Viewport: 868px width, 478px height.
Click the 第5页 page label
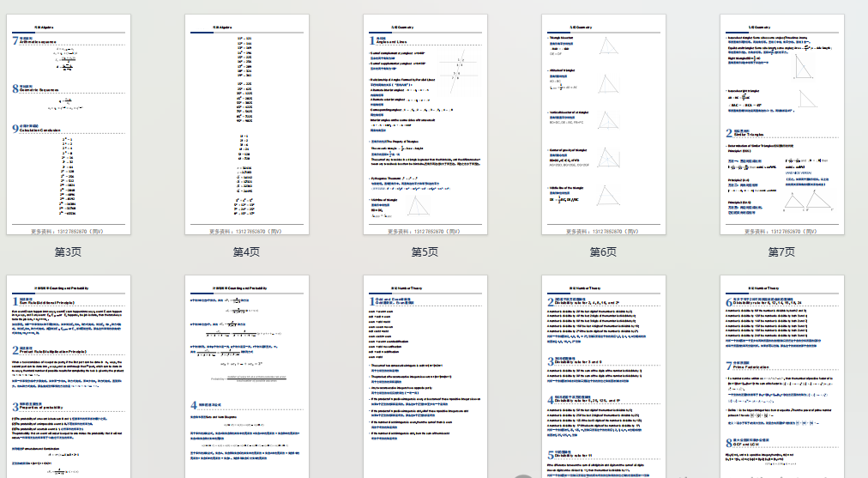(x=425, y=252)
